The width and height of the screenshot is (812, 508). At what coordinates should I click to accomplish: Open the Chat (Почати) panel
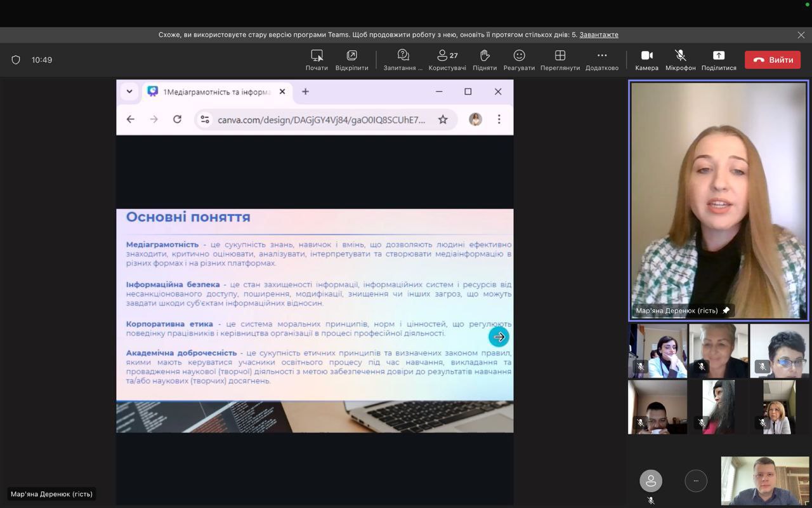tap(317, 60)
